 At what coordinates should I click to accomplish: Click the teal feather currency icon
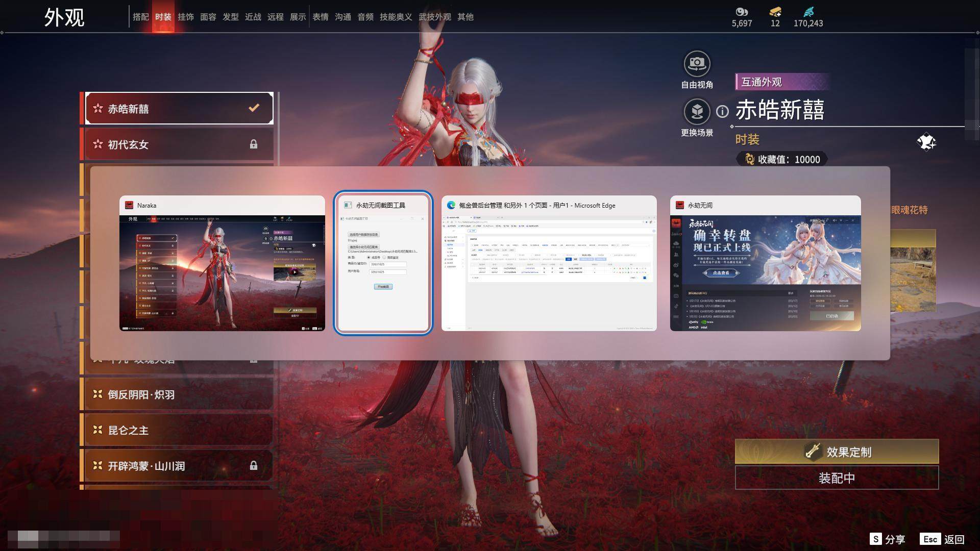click(x=808, y=12)
